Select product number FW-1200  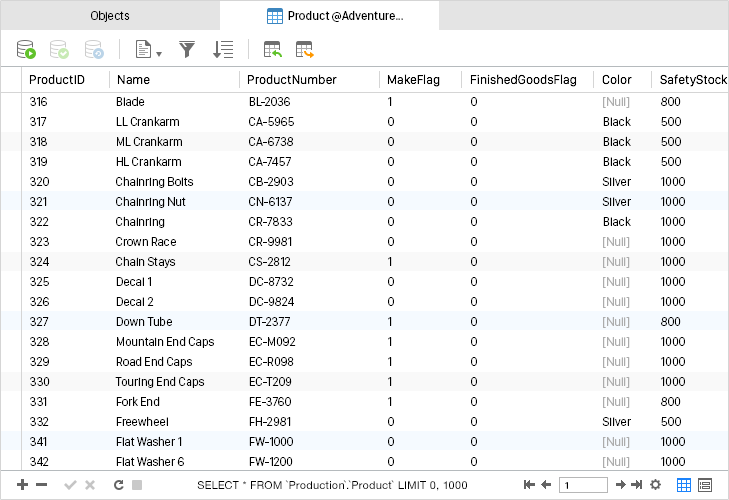tap(271, 462)
